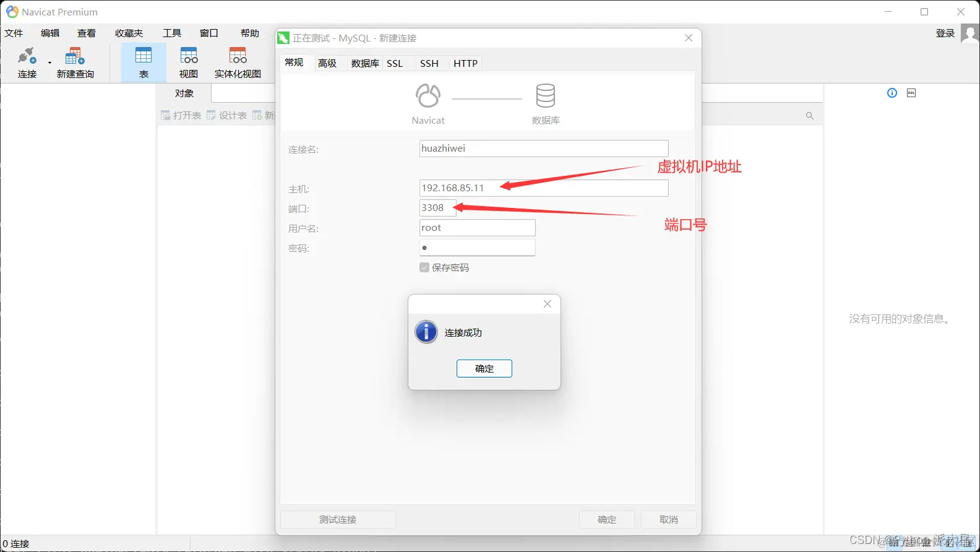This screenshot has height=552, width=980.
Task: Click the username field root
Action: point(477,228)
